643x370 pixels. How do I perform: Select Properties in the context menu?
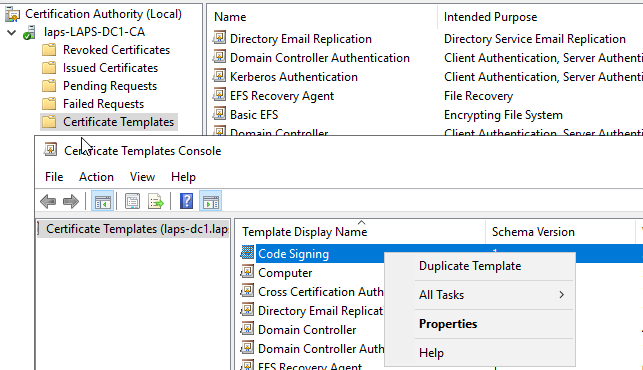point(448,324)
